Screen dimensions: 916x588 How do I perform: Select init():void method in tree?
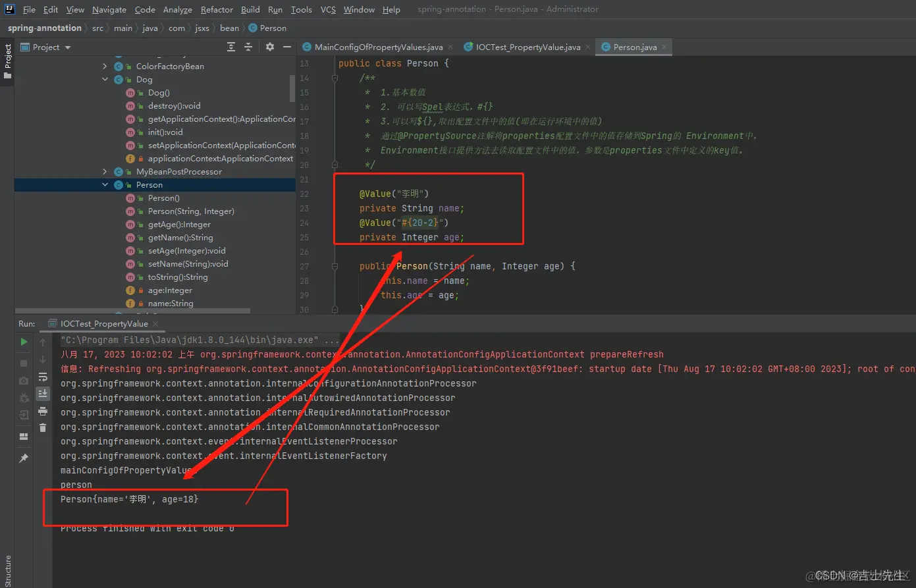pyautogui.click(x=165, y=132)
